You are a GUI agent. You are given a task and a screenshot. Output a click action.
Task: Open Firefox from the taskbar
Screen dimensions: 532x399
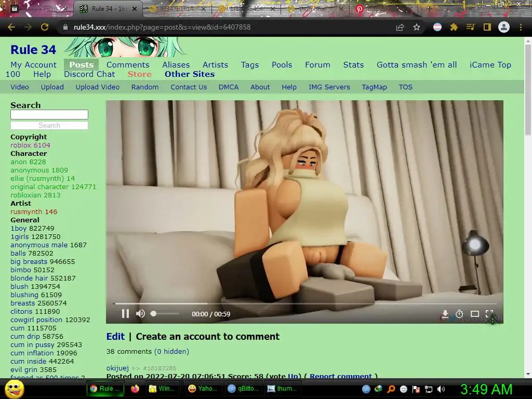[x=135, y=389]
